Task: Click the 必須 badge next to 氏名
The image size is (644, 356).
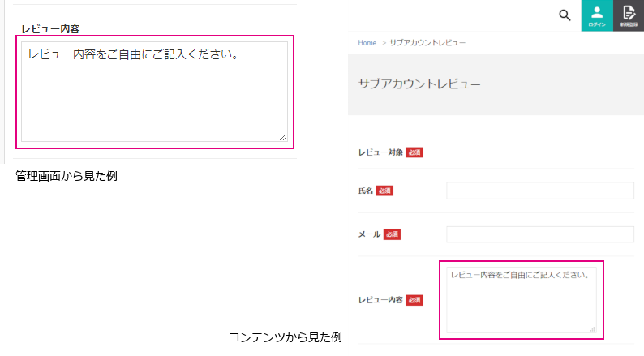Action: [x=384, y=191]
